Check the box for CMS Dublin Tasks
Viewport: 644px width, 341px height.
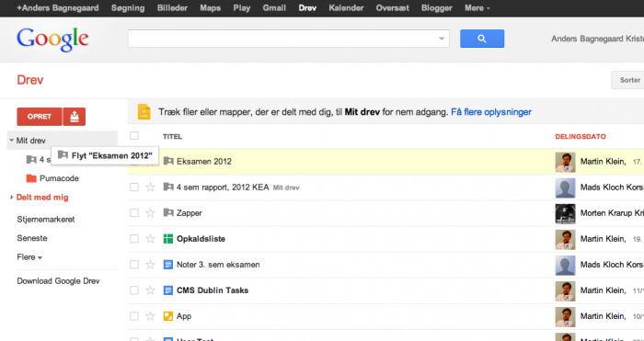click(x=134, y=290)
